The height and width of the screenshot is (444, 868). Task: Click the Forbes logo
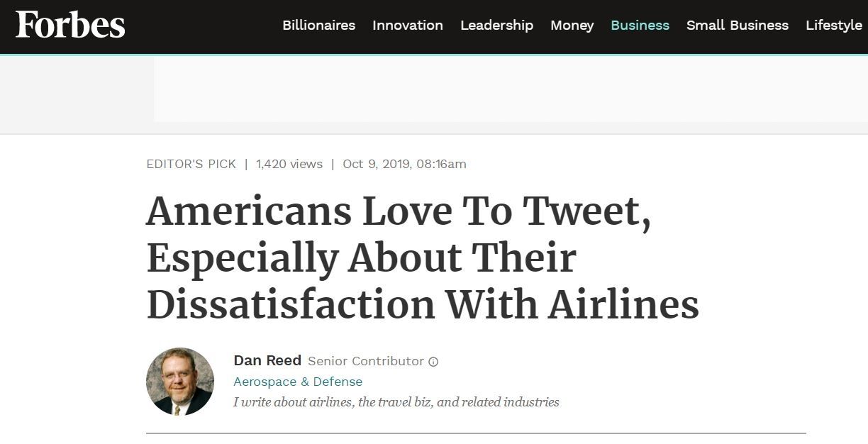(x=70, y=26)
